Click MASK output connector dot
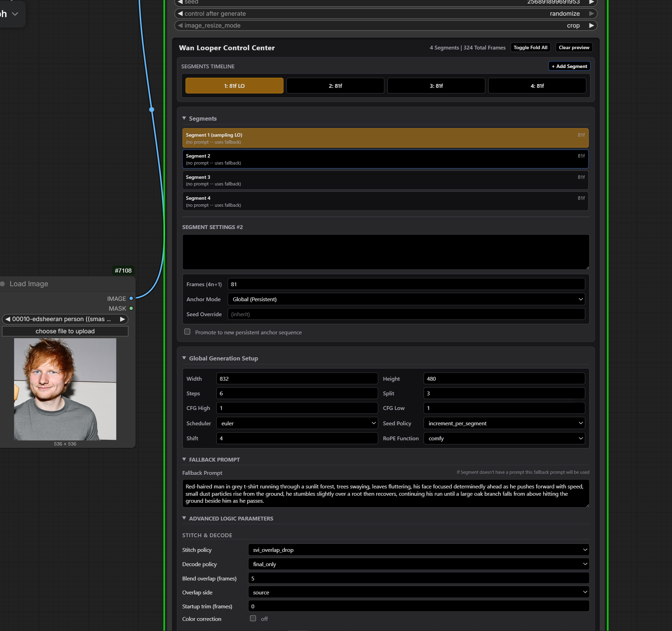The image size is (672, 631). 131,308
